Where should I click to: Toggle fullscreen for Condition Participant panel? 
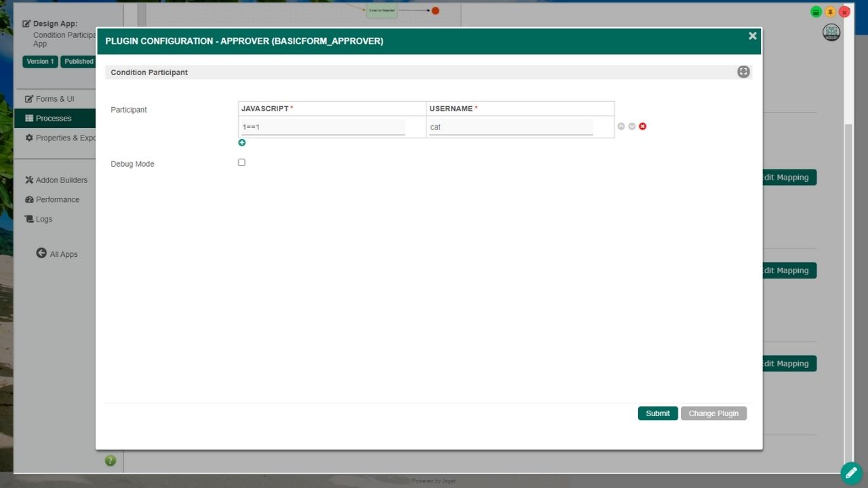tap(743, 72)
